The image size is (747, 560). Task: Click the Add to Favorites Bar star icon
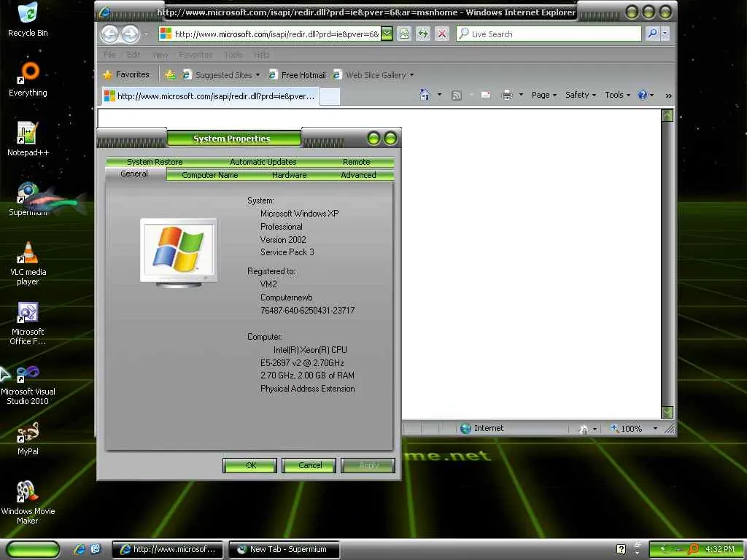(170, 75)
